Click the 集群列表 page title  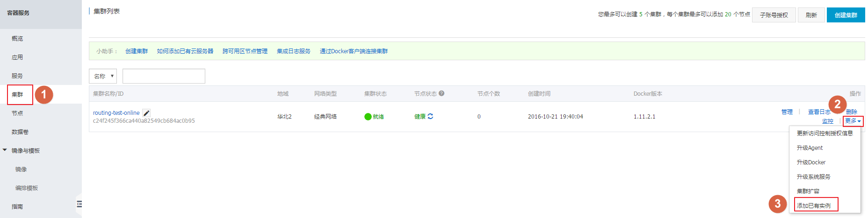[107, 11]
